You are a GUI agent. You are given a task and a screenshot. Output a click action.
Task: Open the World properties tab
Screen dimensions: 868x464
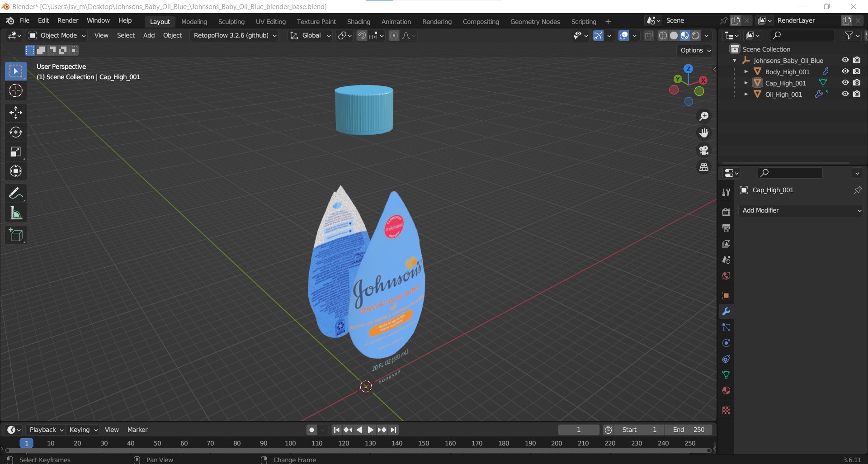(x=726, y=275)
